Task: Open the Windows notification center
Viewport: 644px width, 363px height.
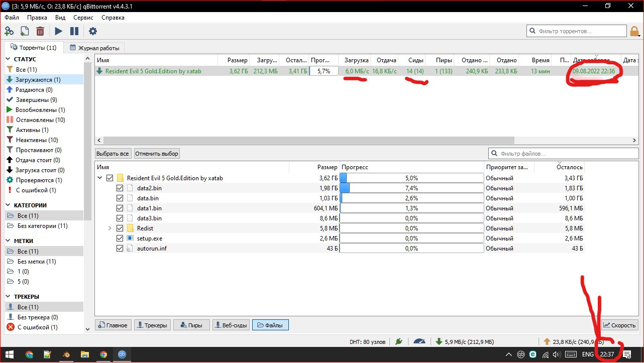Action: click(x=626, y=354)
